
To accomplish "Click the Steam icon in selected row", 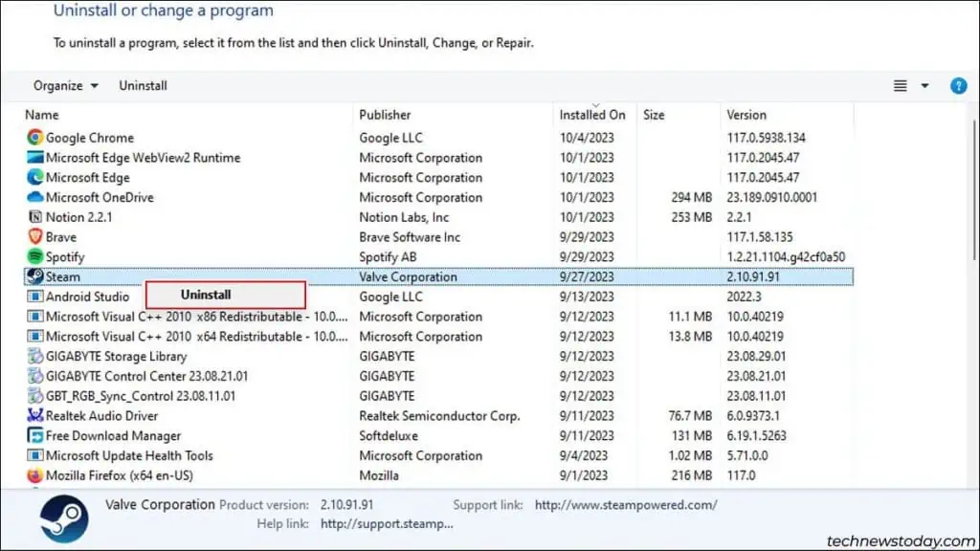I will coord(35,276).
